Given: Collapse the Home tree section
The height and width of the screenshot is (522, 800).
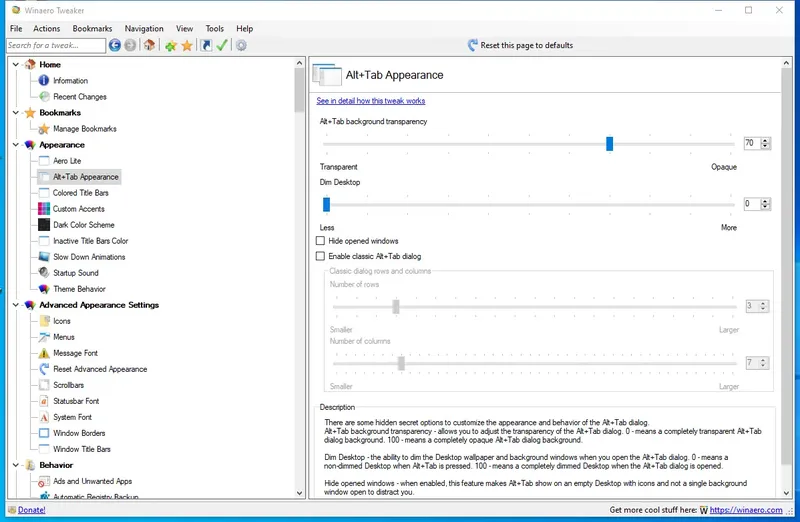Looking at the screenshot, I should pyautogui.click(x=16, y=64).
